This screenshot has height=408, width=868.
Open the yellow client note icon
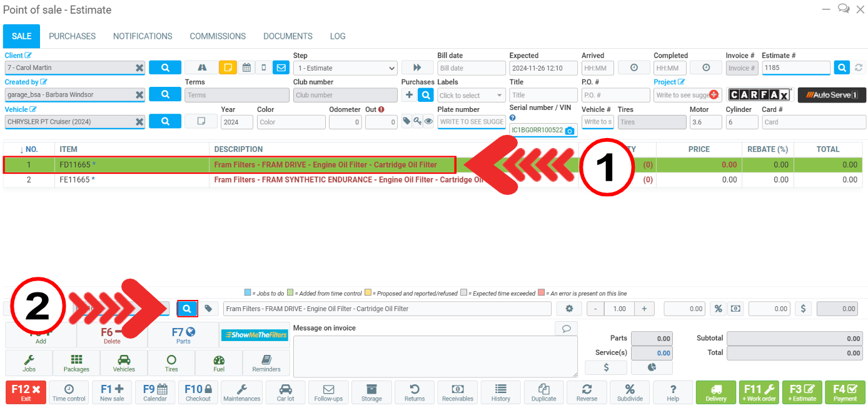point(228,68)
